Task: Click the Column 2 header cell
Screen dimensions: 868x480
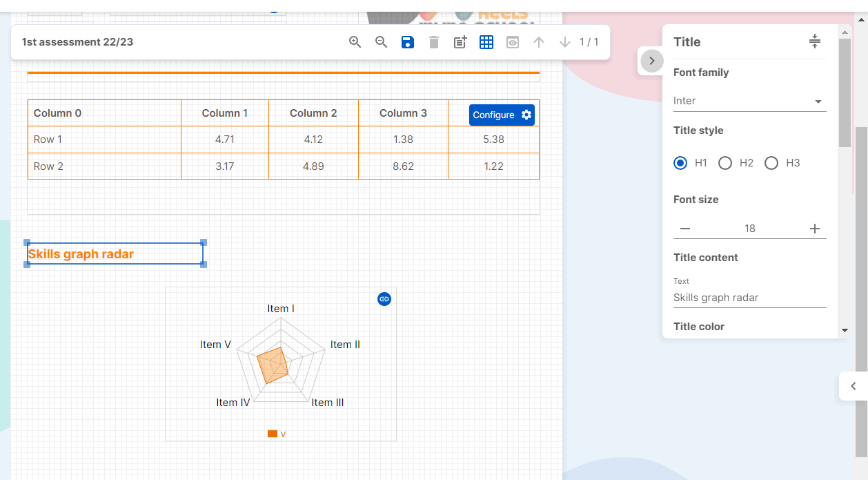Action: (313, 113)
